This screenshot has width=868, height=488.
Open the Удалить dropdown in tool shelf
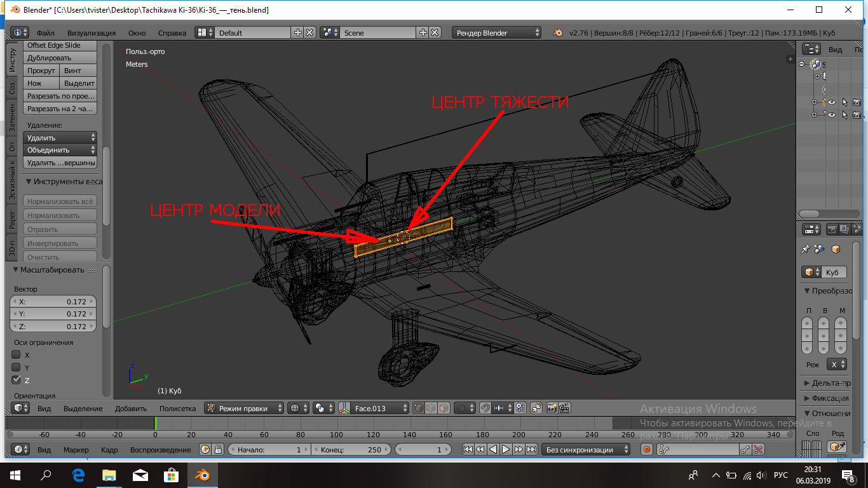(60, 137)
